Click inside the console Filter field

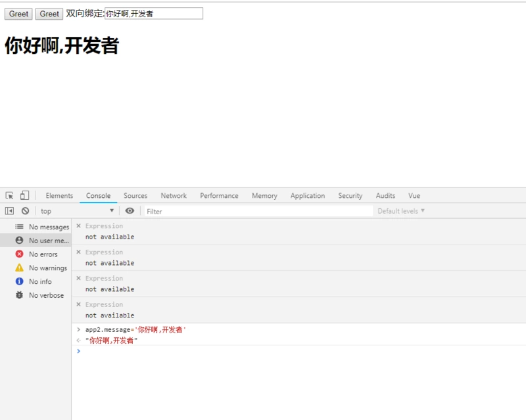[258, 211]
